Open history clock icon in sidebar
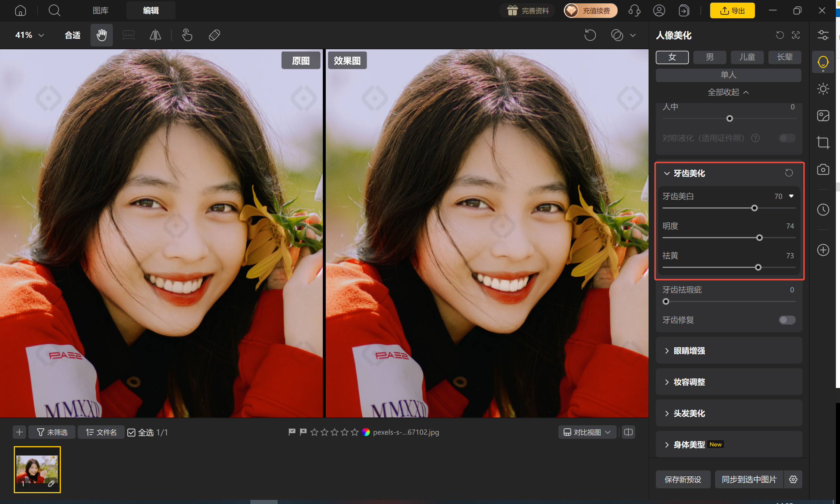The image size is (840, 504). tap(823, 210)
